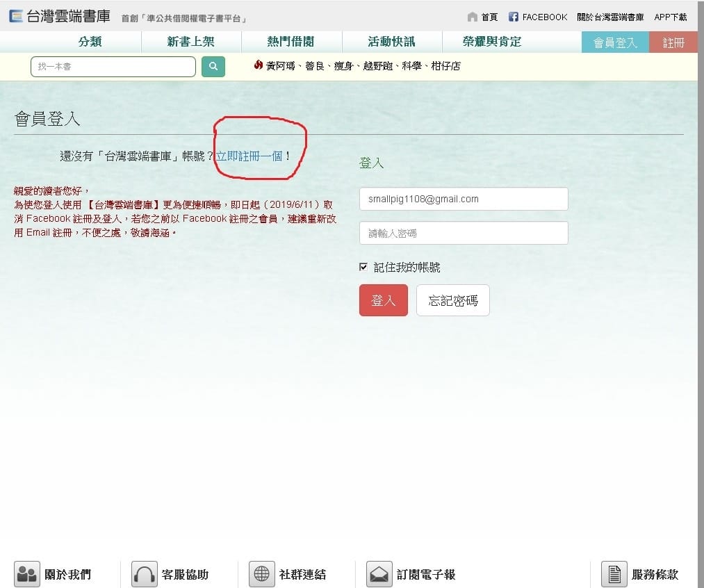
Task: Open 關於台灣雲端書庫 link
Action: [610, 17]
